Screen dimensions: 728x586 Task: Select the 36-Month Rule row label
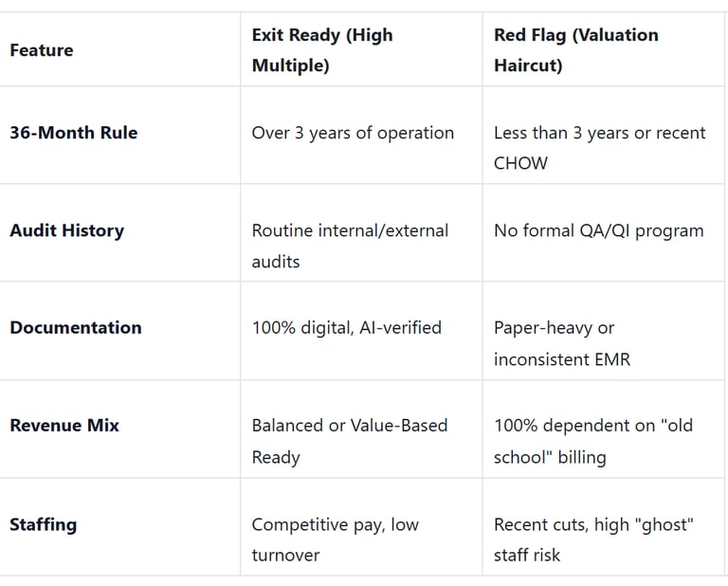[x=73, y=133]
